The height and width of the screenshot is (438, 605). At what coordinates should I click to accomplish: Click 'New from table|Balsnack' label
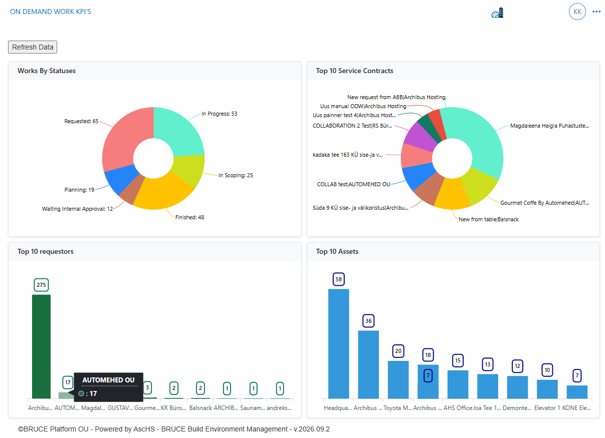(x=488, y=219)
